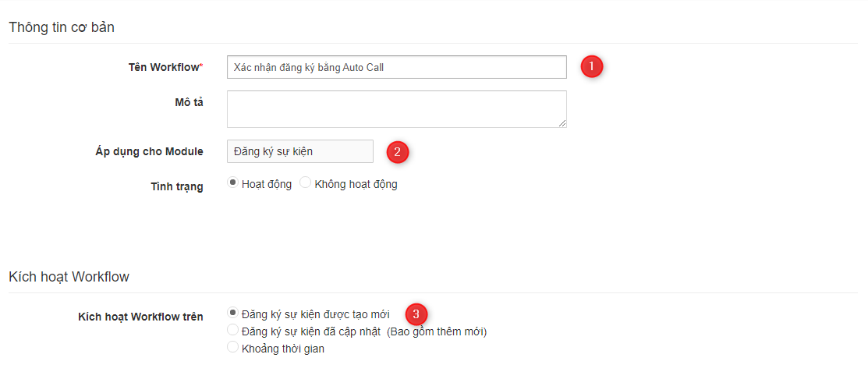Focus the Tên Workflow text field

pyautogui.click(x=397, y=67)
